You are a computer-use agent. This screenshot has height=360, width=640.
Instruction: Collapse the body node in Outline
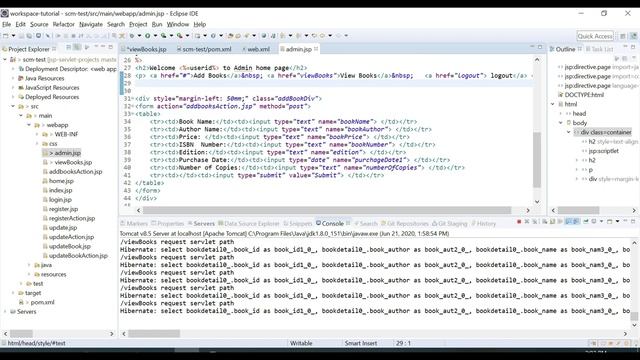[561, 123]
